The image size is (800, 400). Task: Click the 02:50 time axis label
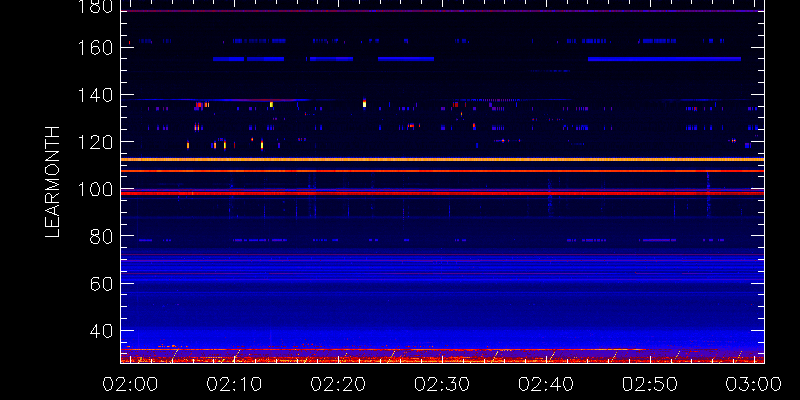(x=649, y=384)
